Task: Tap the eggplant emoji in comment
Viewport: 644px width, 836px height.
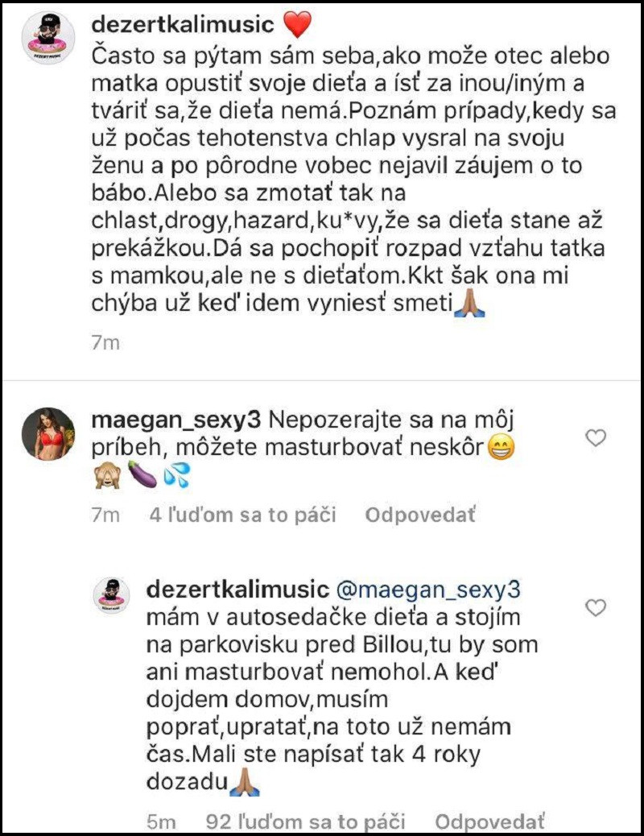Action: tap(142, 475)
